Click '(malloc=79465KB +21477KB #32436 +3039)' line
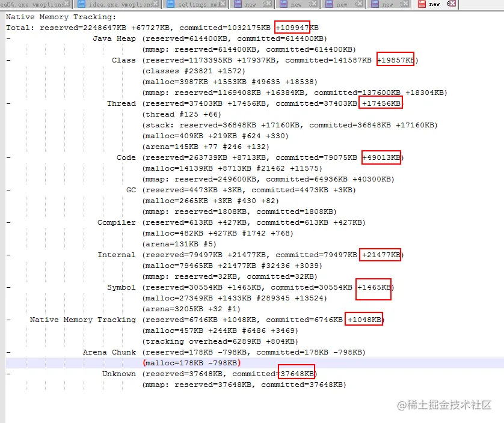 [x=232, y=266]
